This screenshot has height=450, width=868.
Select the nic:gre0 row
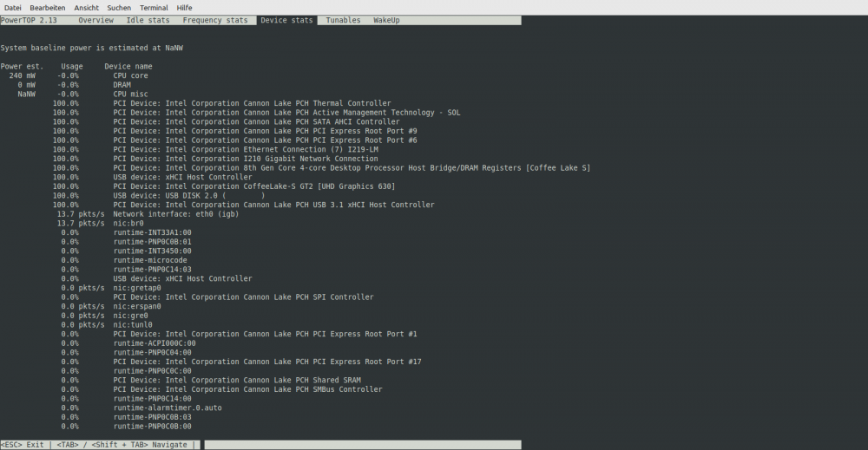coord(105,316)
